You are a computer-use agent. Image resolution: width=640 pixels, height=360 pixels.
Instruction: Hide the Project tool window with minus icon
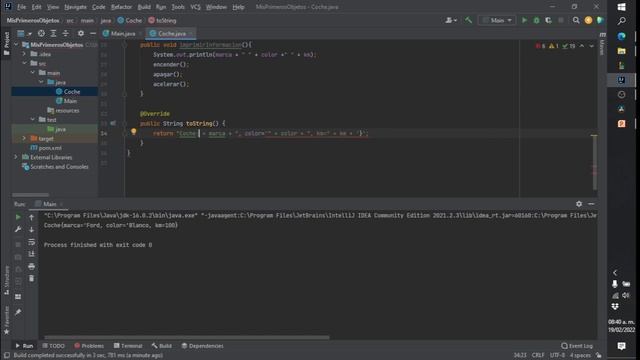click(93, 33)
